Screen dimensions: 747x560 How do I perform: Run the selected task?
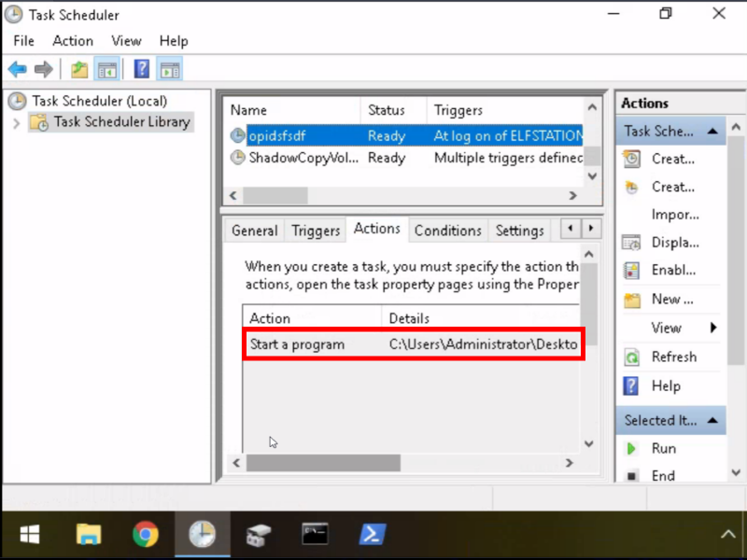click(x=663, y=449)
